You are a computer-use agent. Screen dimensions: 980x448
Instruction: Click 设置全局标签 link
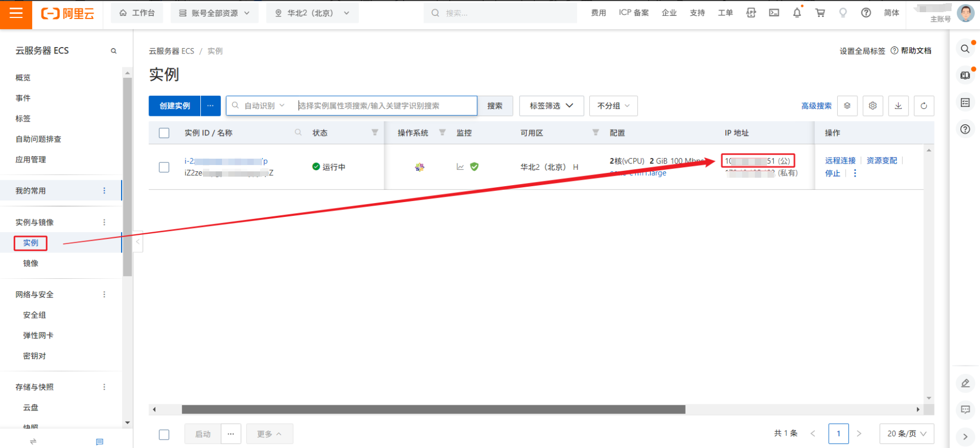[862, 51]
